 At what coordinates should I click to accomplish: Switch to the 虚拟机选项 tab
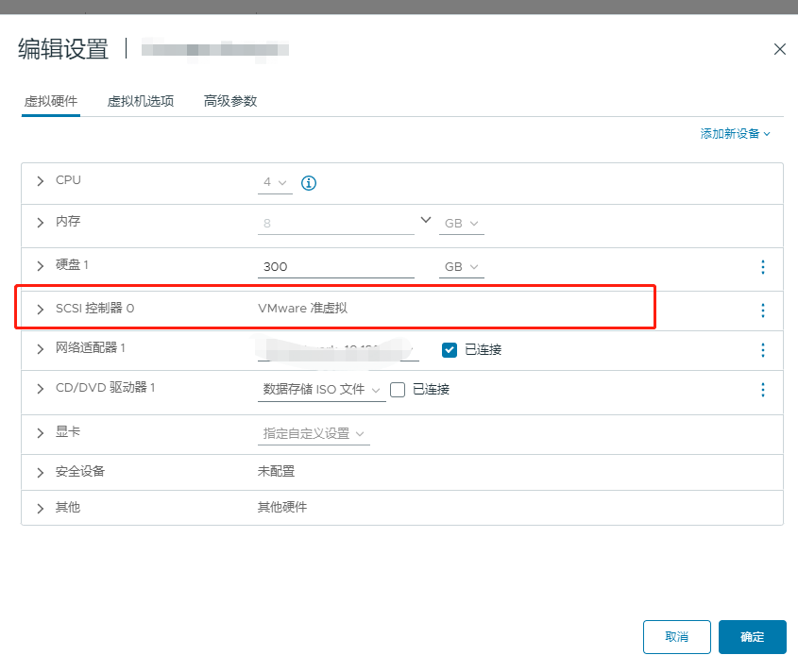pos(141,101)
